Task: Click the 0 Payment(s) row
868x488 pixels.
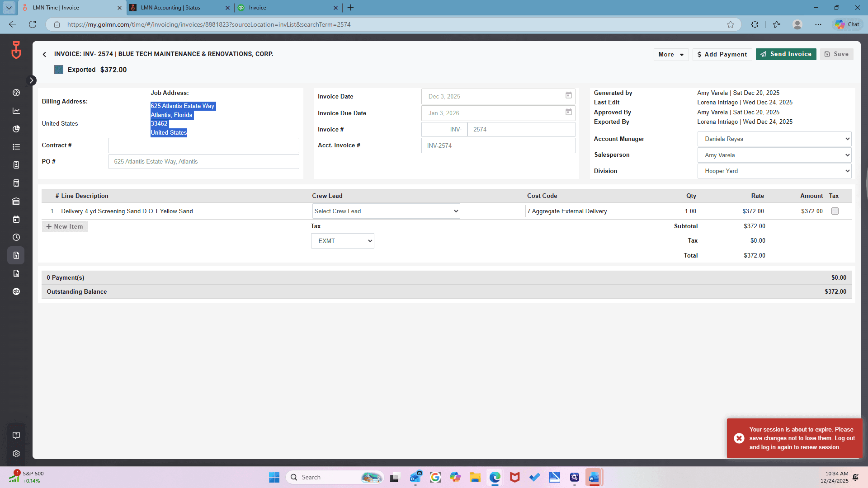Action: [447, 277]
